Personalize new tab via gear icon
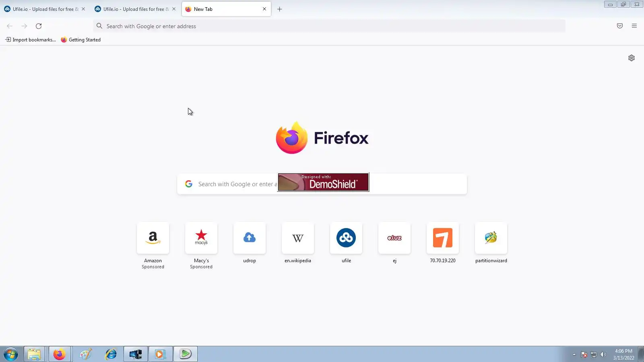The image size is (644, 362). 632,58
